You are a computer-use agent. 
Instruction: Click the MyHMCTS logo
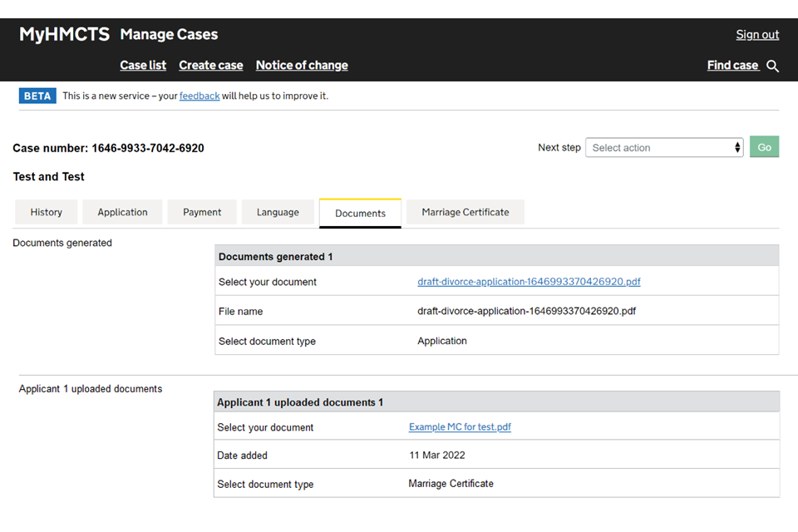coord(64,35)
